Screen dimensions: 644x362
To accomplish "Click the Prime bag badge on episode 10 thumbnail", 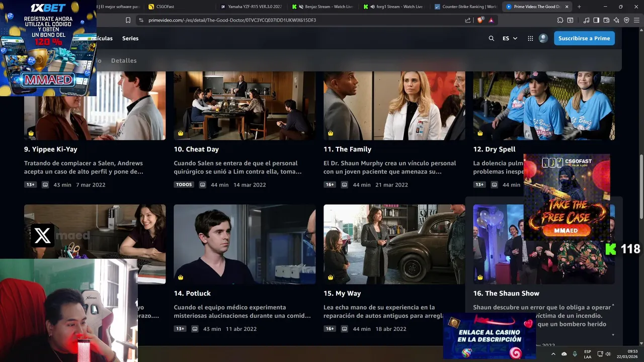I will (181, 133).
